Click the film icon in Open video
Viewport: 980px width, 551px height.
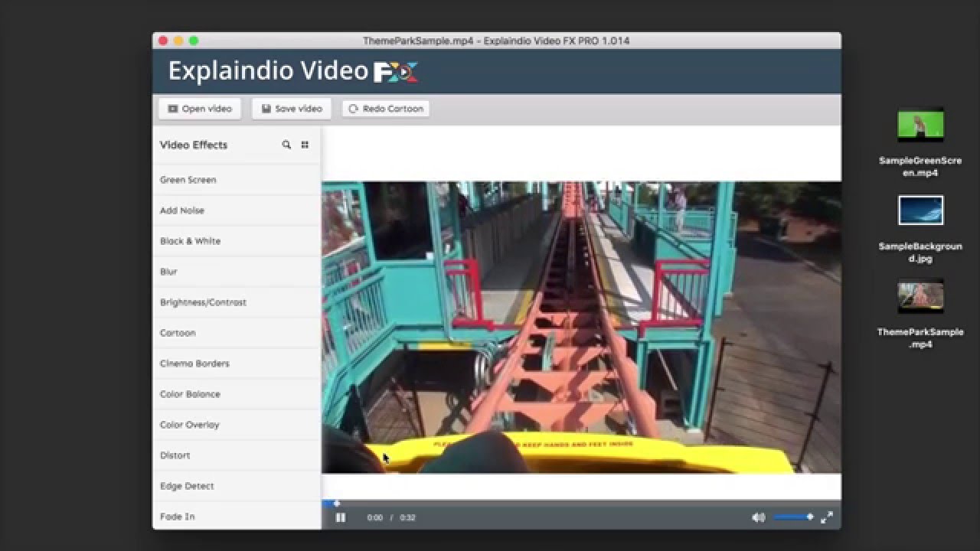pos(173,109)
